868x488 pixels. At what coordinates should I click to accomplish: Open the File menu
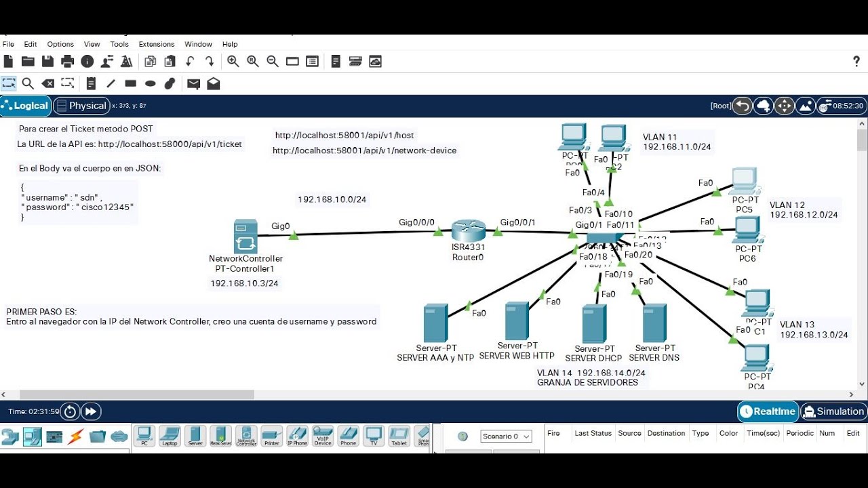(8, 44)
